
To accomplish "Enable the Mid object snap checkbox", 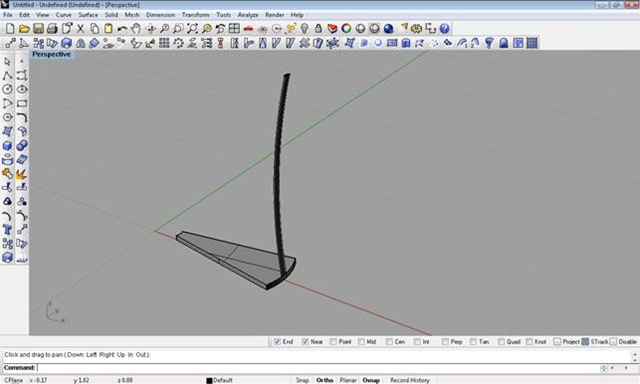I will point(361,342).
